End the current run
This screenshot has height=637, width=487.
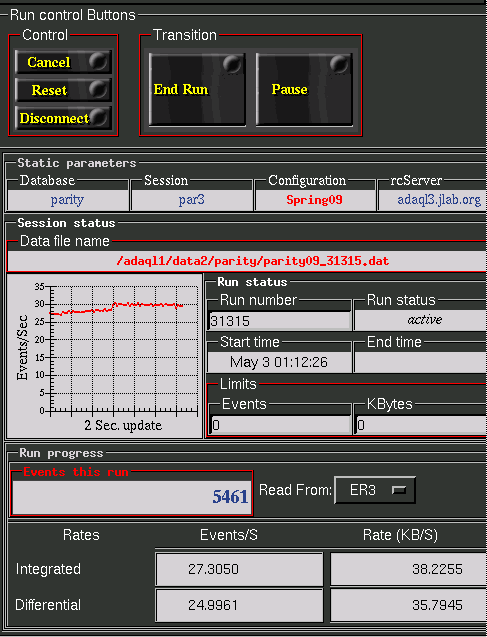197,89
